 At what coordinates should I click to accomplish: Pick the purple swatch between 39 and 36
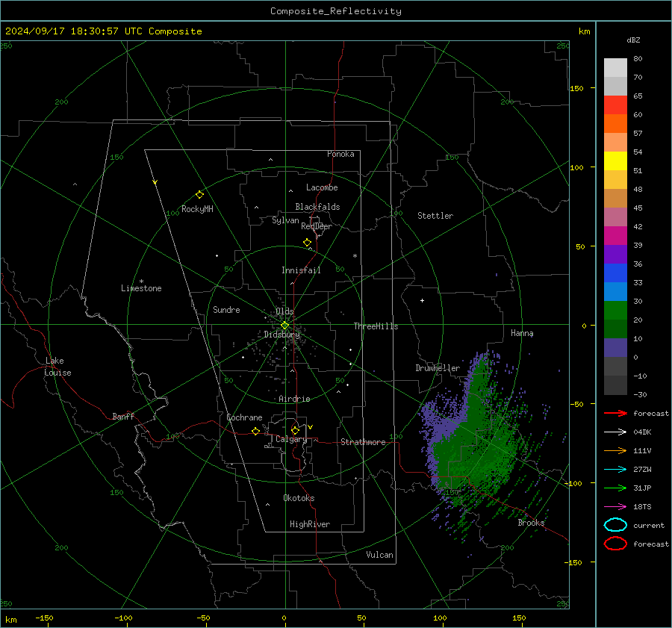pos(615,254)
